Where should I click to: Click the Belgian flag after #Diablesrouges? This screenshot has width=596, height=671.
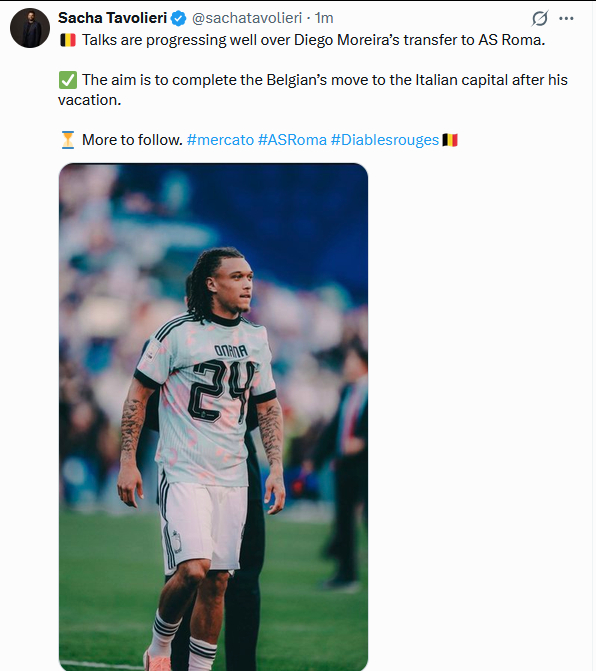(x=450, y=140)
